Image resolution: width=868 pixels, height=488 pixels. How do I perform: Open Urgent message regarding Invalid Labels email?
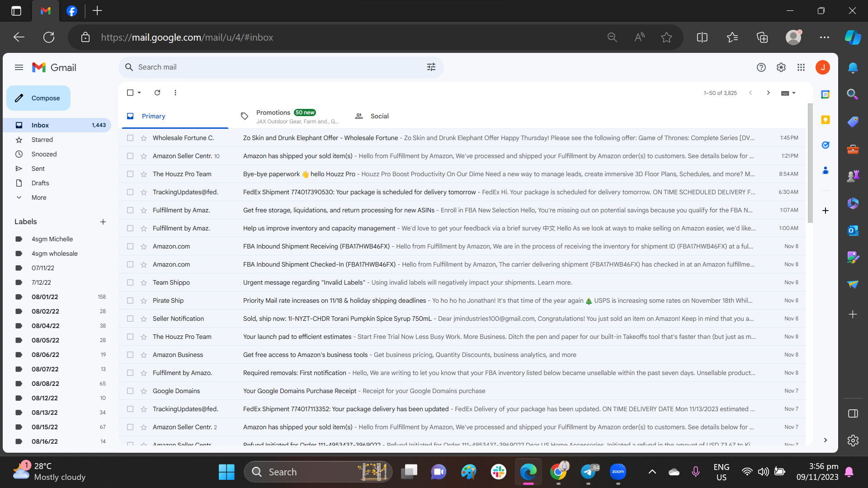click(462, 282)
